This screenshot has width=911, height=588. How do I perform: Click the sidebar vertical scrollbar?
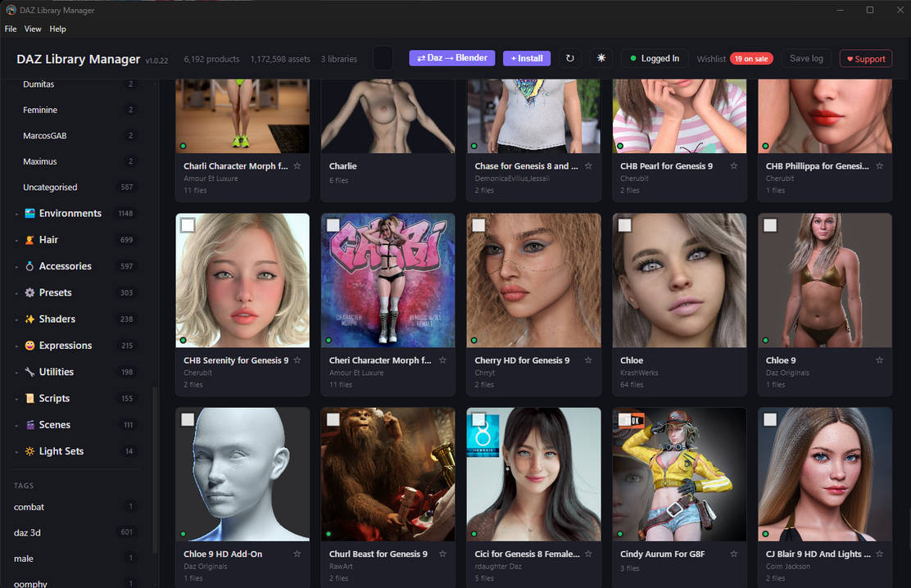point(155,469)
